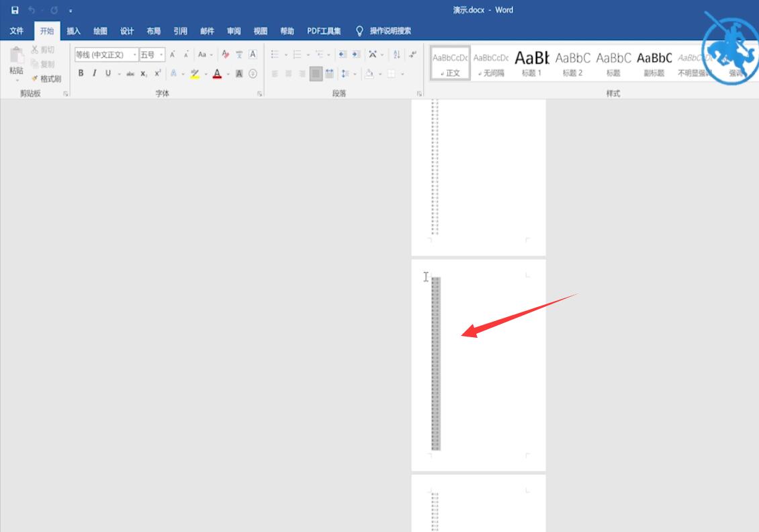Click the 文件 menu button
Screen dimensions: 759x532
pos(17,31)
